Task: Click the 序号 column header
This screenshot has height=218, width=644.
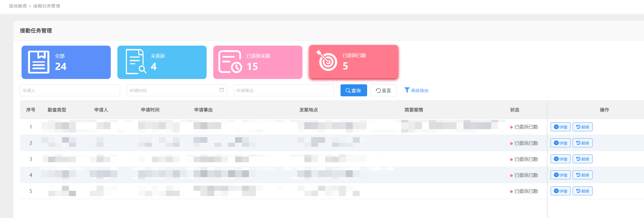Action: click(31, 110)
